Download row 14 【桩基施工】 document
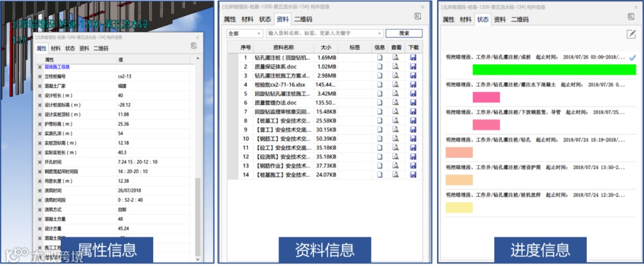 click(413, 174)
